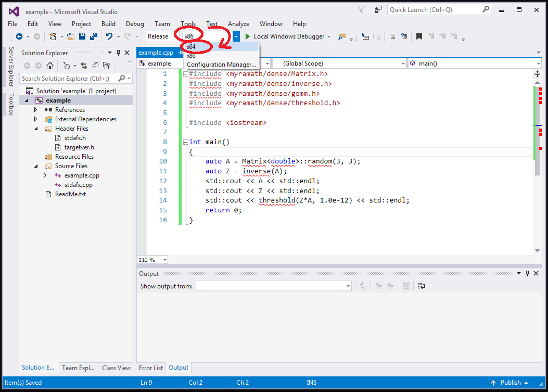Image resolution: width=548 pixels, height=392 pixels.
Task: Choose Configuration Manager... from dropdown list
Action: [221, 65]
